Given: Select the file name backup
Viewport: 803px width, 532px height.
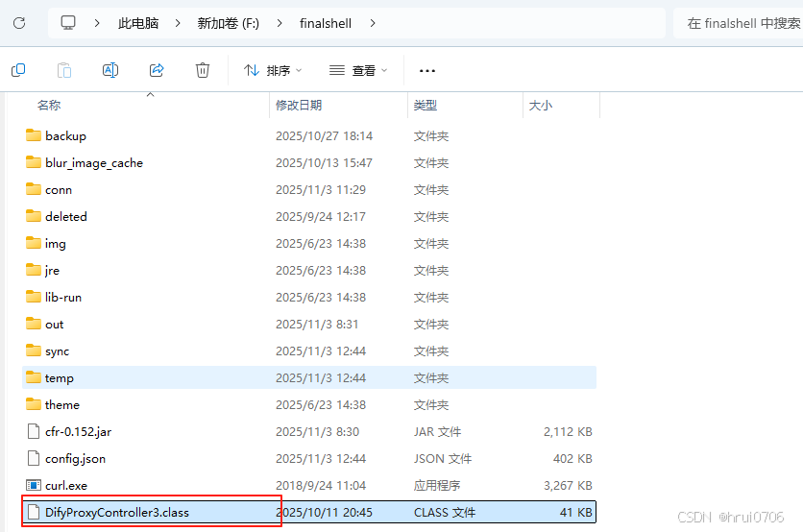Looking at the screenshot, I should coord(65,135).
